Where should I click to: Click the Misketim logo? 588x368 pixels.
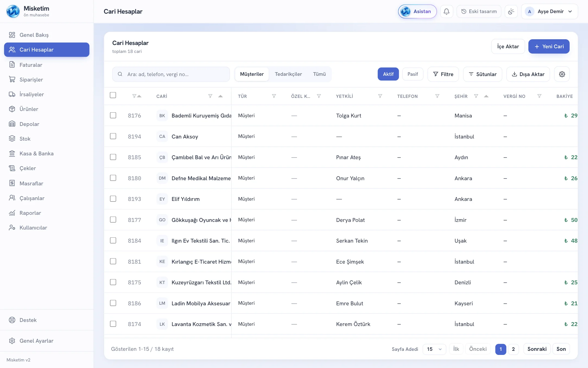[13, 11]
